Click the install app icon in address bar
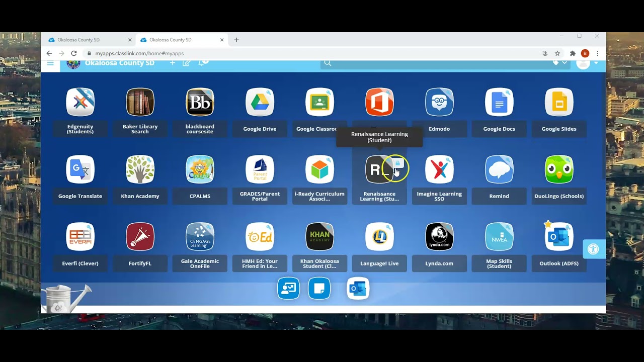Screen dimensions: 644x362 545,53
